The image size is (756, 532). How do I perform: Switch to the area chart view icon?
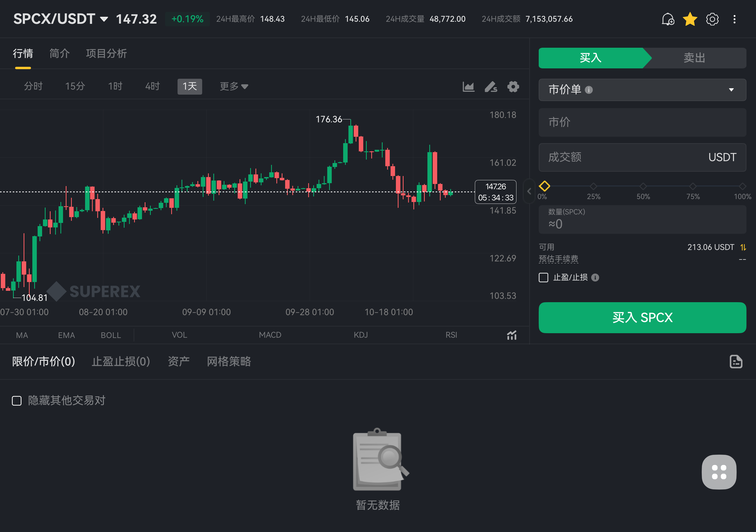click(x=468, y=87)
